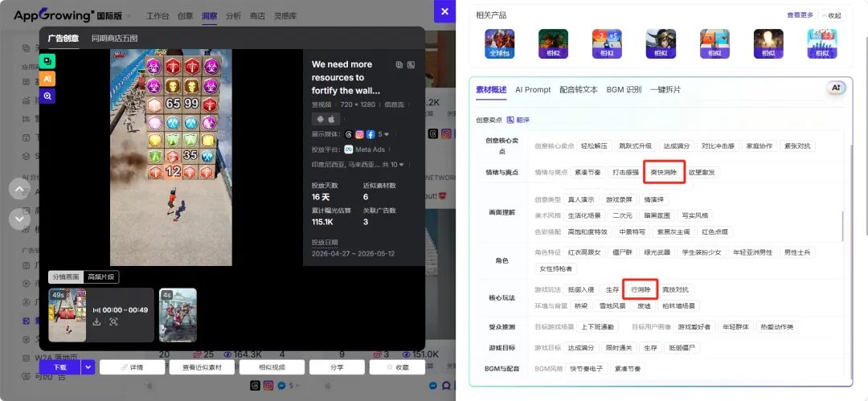Close the ad detail panel with X button

(444, 11)
